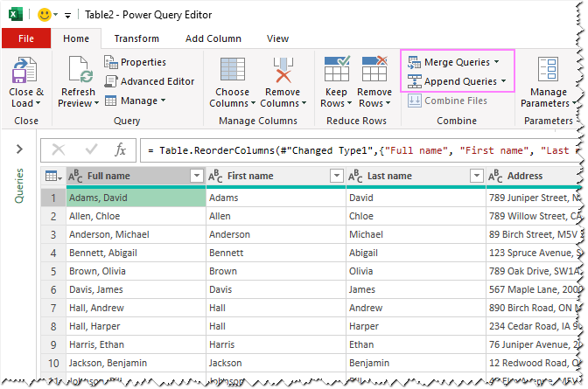Switch to the Transform tab

tap(136, 38)
